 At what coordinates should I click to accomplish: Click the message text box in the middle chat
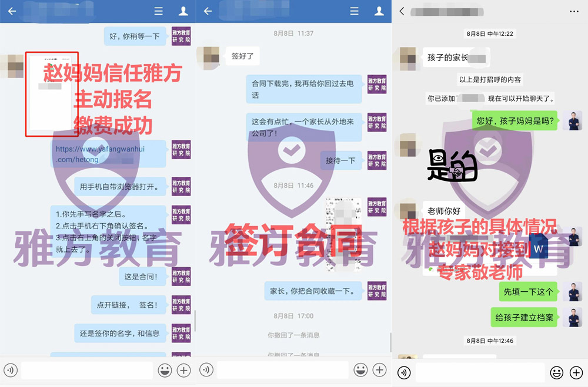pyautogui.click(x=282, y=370)
